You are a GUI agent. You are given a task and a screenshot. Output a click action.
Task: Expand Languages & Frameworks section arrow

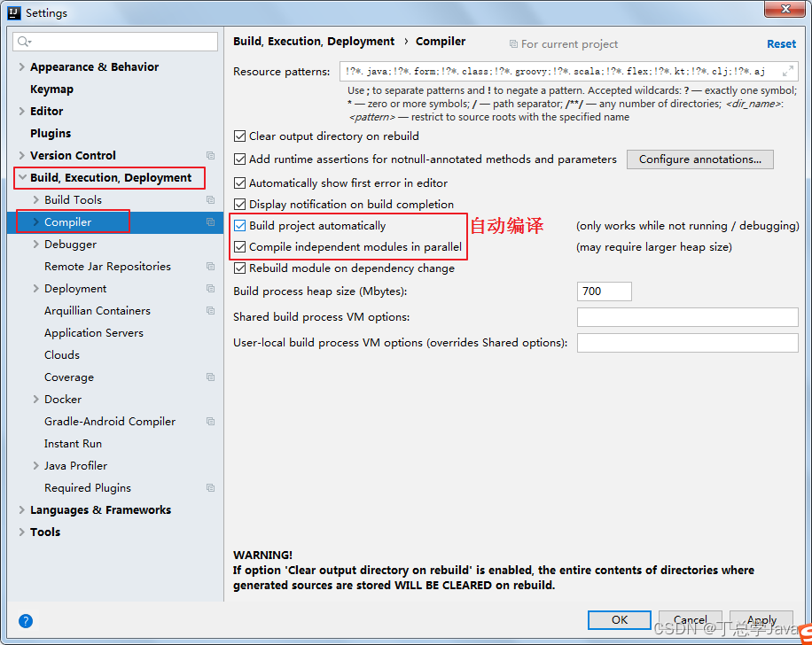pyautogui.click(x=21, y=510)
